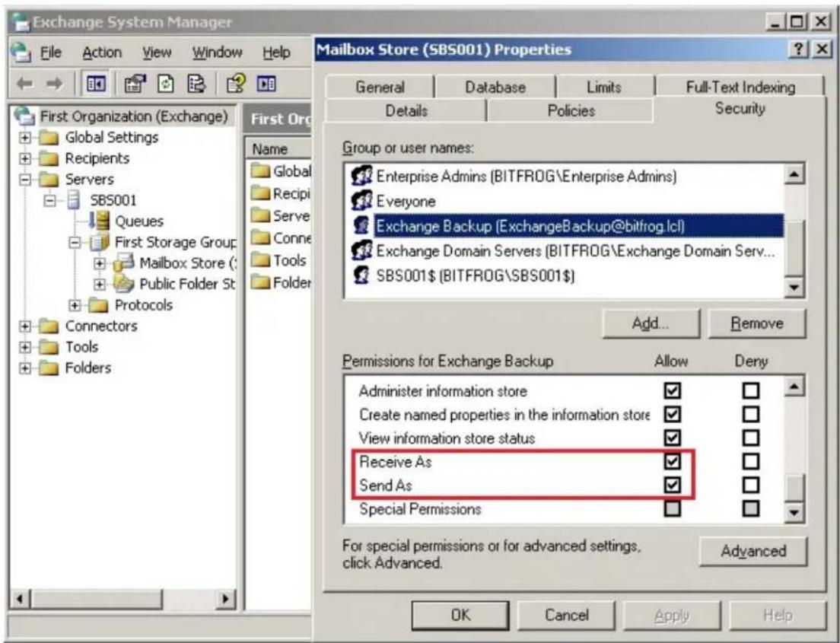The height and width of the screenshot is (643, 840).
Task: Click the group list scrollbar down arrow
Action: click(794, 287)
